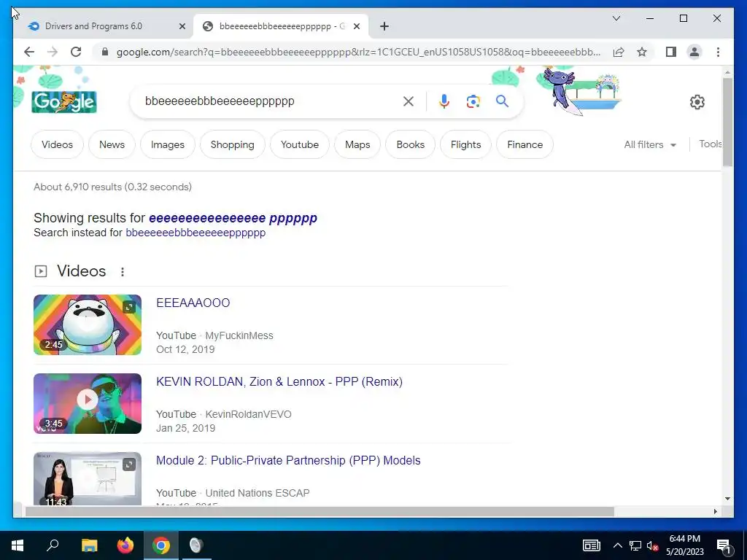Launch Firefox from the taskbar
The height and width of the screenshot is (560, 747).
coord(125,545)
